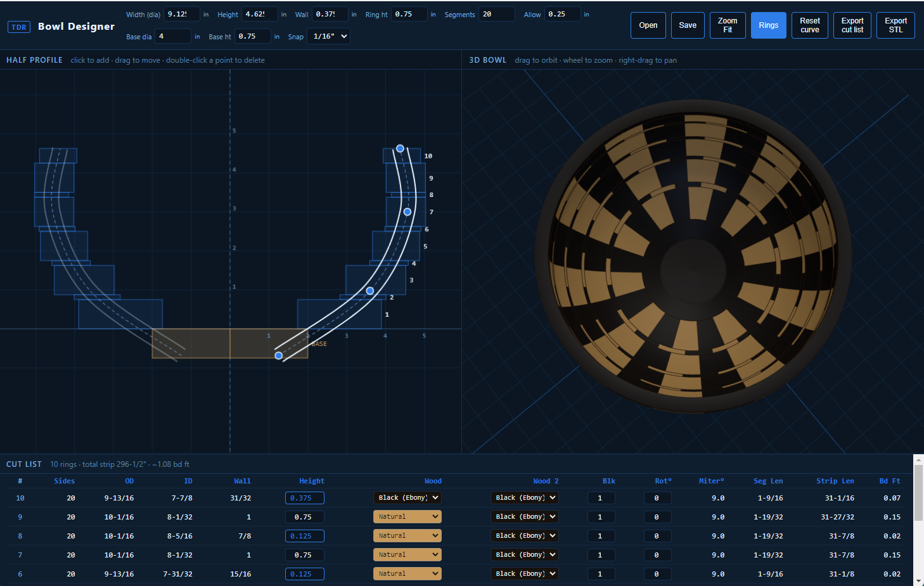Click the Segments input field

pos(496,14)
